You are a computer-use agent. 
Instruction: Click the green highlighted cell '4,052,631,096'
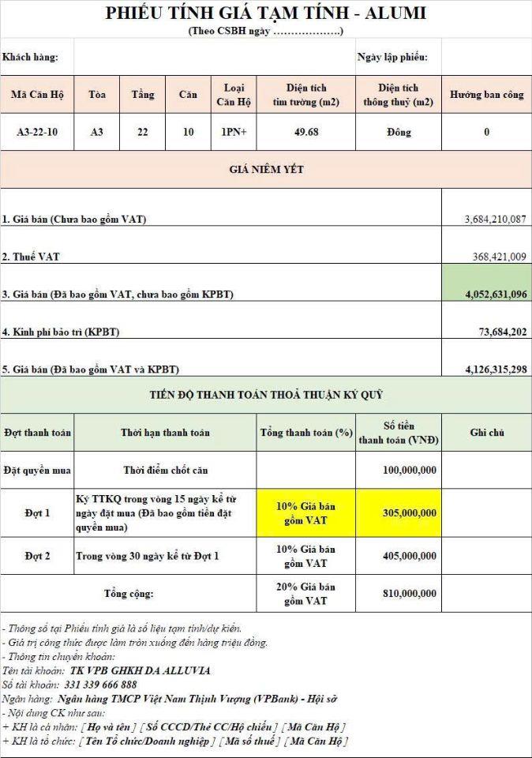(x=486, y=283)
